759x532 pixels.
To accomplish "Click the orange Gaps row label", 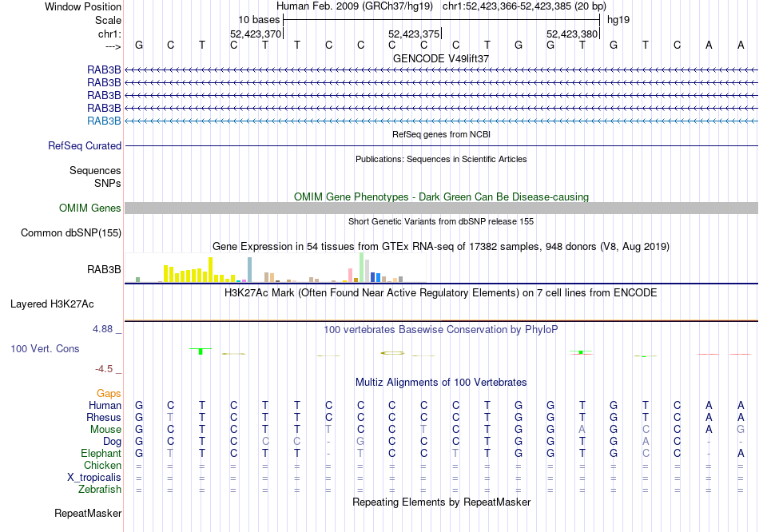I will coord(109,394).
